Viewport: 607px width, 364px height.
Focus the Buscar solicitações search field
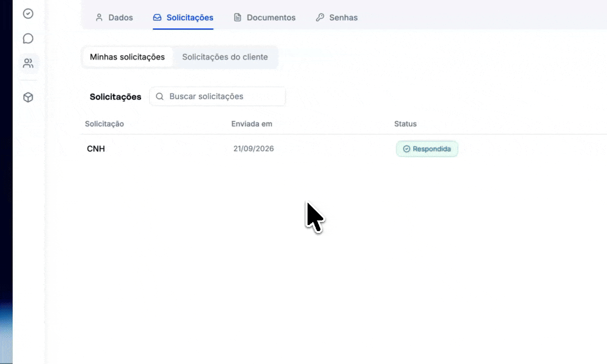pos(218,97)
